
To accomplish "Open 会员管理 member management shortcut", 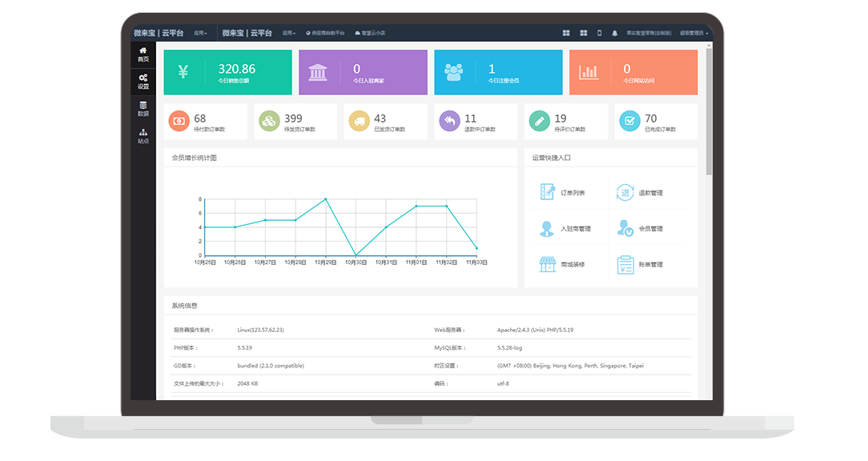I will (x=641, y=229).
